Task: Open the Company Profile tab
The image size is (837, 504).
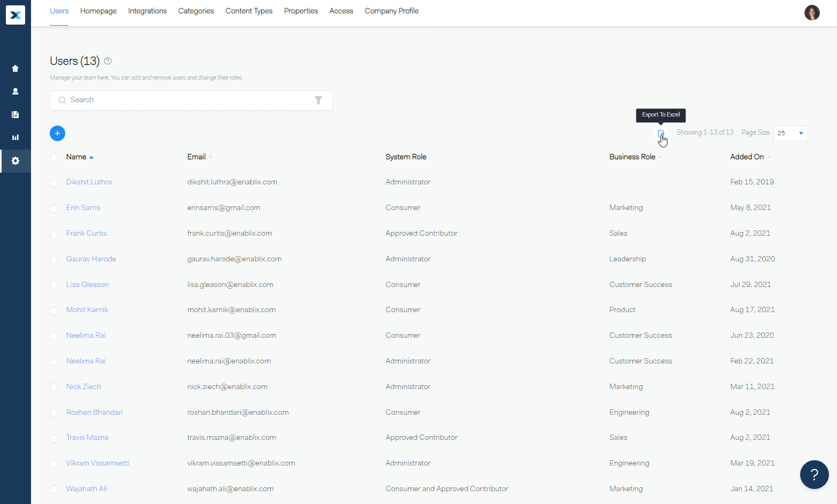Action: [x=391, y=11]
